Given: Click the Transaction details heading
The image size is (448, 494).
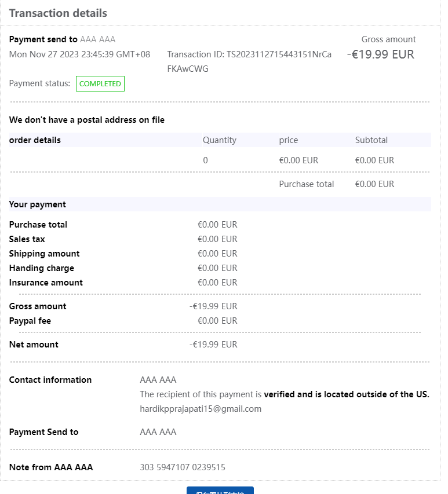Looking at the screenshot, I should coord(58,13).
